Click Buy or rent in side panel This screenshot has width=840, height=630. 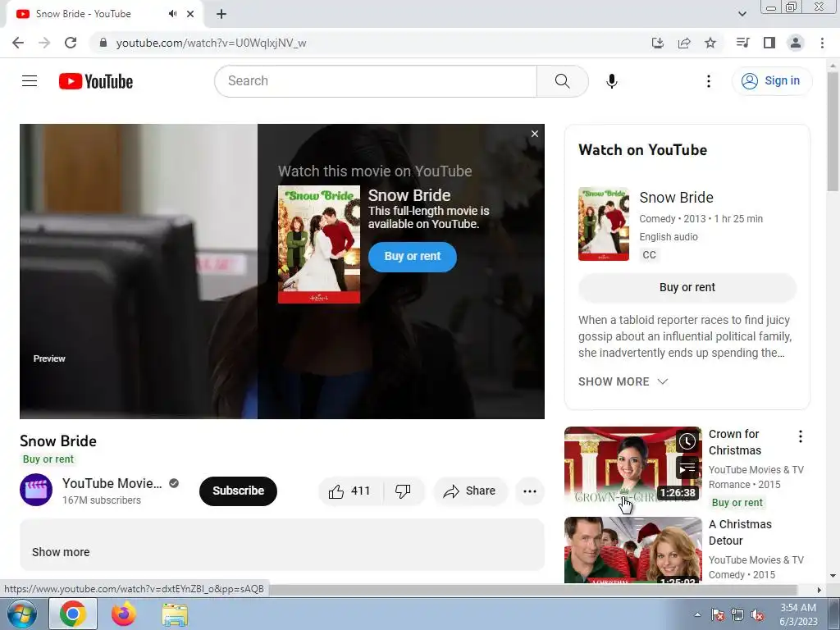pyautogui.click(x=687, y=288)
